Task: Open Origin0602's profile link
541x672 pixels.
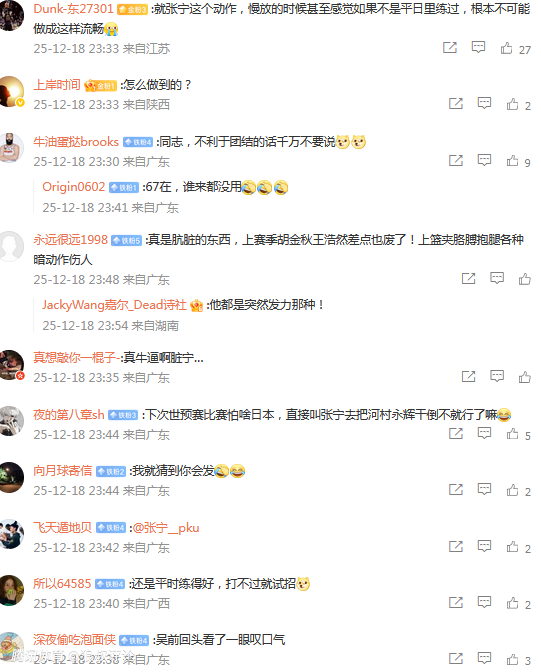Action: coord(73,187)
